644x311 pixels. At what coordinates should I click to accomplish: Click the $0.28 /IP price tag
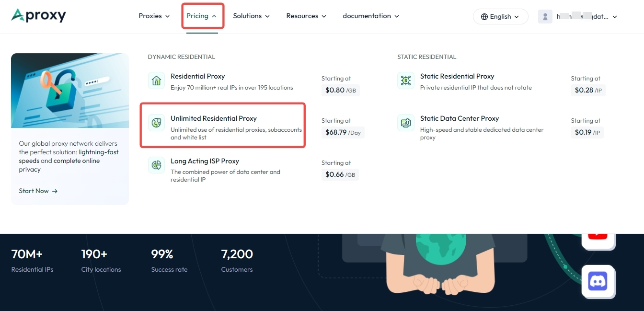(x=588, y=90)
